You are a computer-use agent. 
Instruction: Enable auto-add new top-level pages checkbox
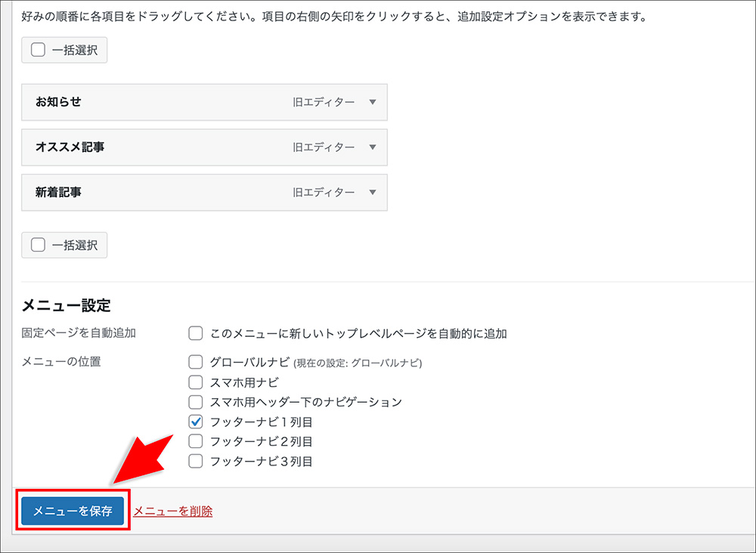(196, 333)
